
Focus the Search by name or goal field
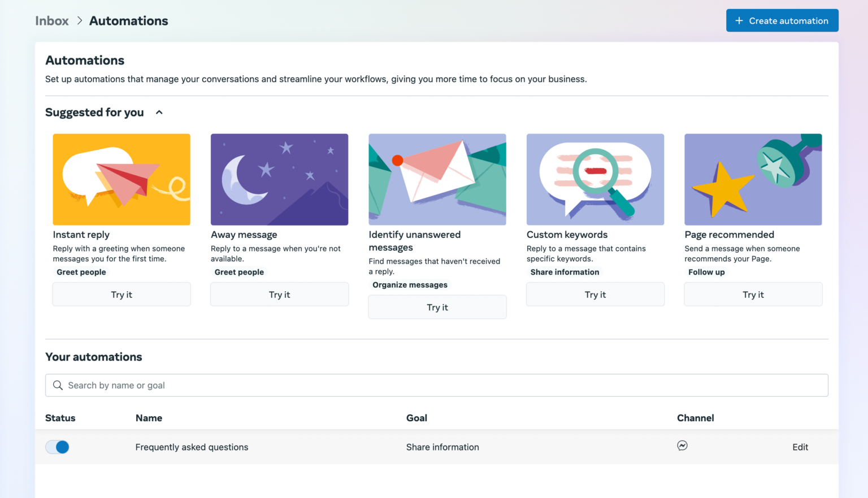[x=437, y=386]
